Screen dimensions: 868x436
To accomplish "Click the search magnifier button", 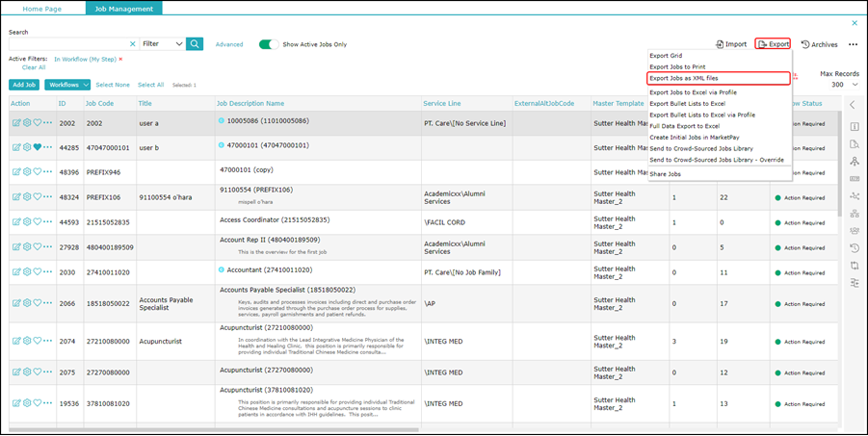I will coord(195,44).
